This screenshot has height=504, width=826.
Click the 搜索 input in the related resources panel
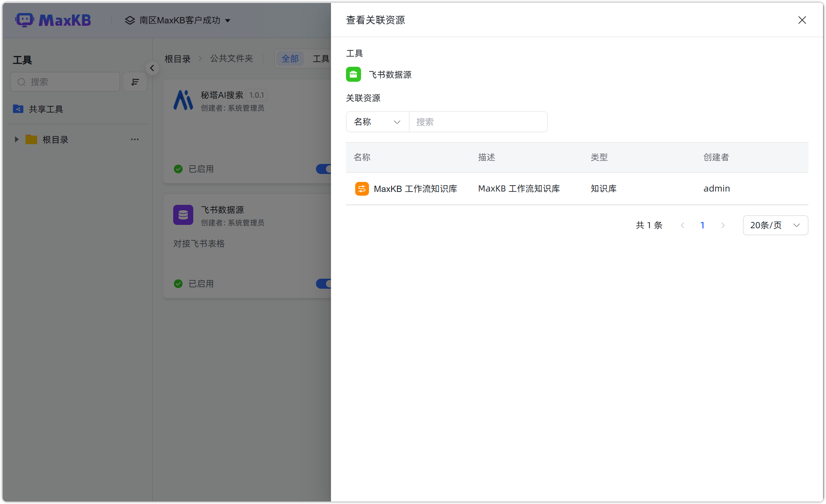point(478,122)
